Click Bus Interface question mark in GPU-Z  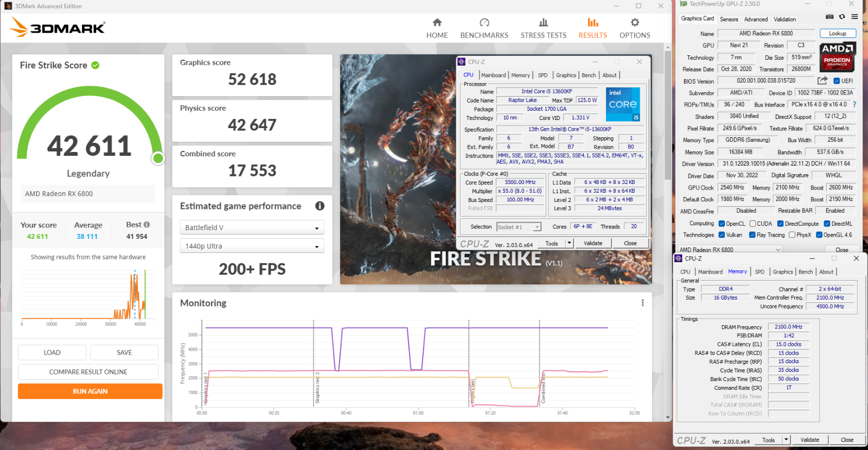(854, 104)
